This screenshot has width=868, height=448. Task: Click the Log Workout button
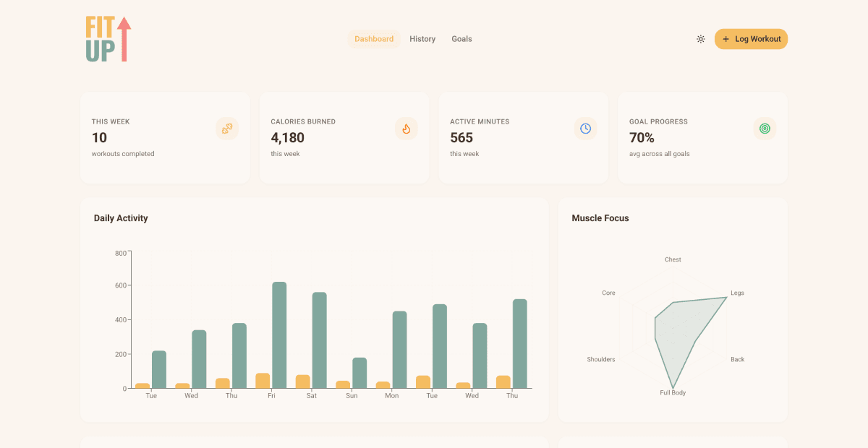click(x=751, y=39)
